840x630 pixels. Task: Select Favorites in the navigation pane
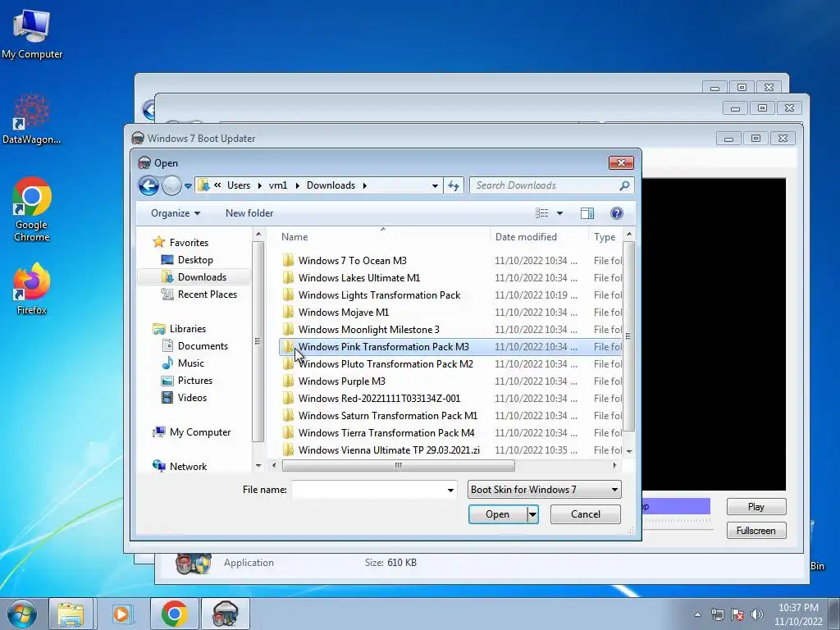(x=189, y=243)
